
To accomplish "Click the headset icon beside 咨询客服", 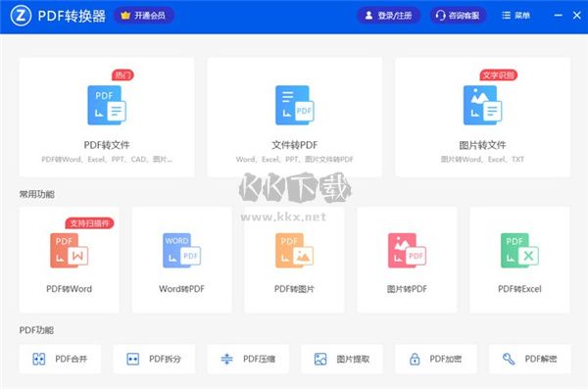I will click(x=440, y=16).
